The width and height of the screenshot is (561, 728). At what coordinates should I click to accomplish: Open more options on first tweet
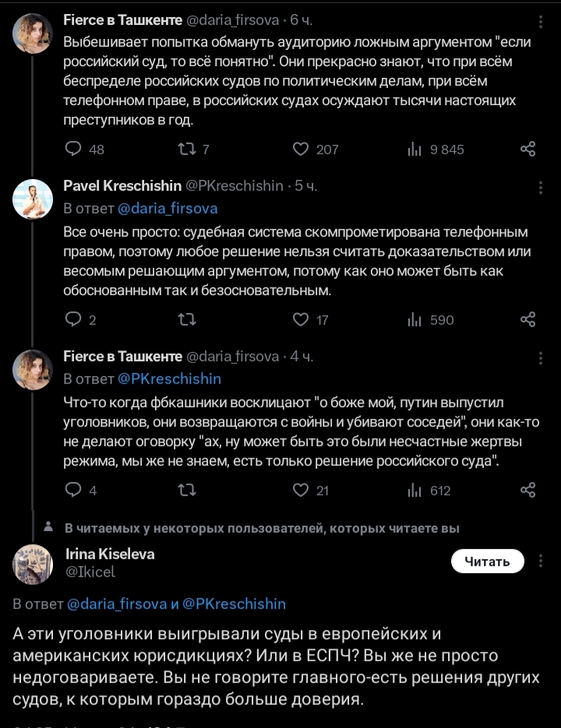click(x=541, y=18)
